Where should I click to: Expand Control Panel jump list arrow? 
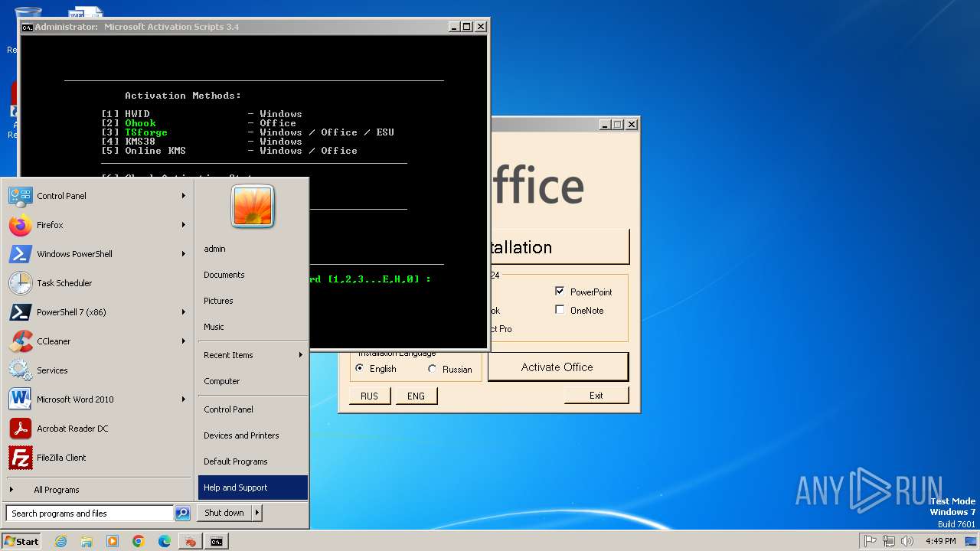point(184,196)
